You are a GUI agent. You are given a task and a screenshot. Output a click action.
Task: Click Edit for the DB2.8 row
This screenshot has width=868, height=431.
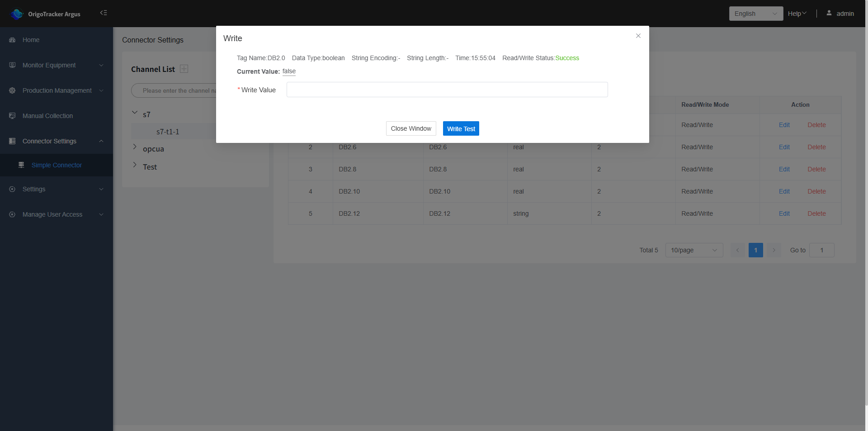784,170
